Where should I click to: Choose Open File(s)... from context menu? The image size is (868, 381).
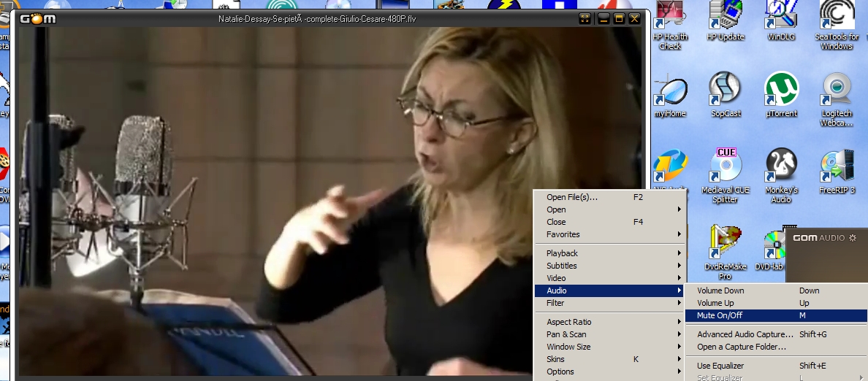coord(609,197)
